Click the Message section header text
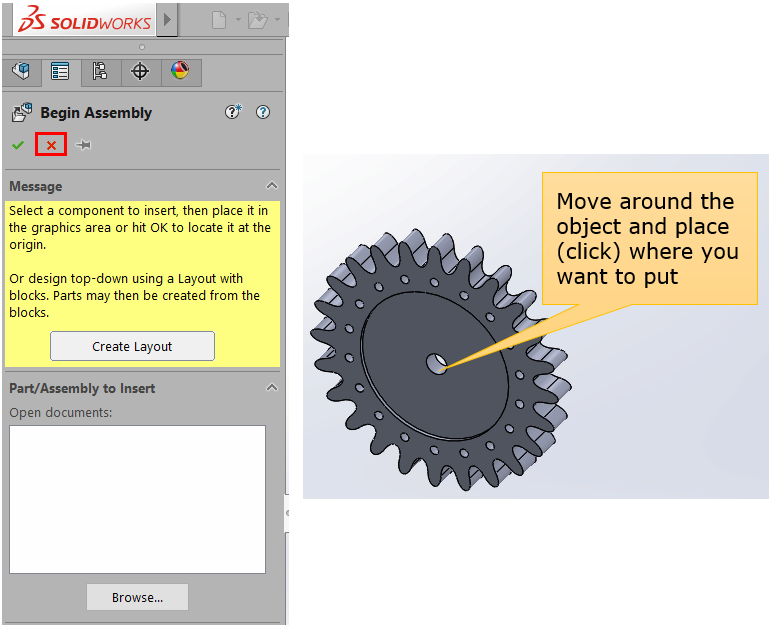Image resolution: width=775 pixels, height=628 pixels. (x=36, y=186)
